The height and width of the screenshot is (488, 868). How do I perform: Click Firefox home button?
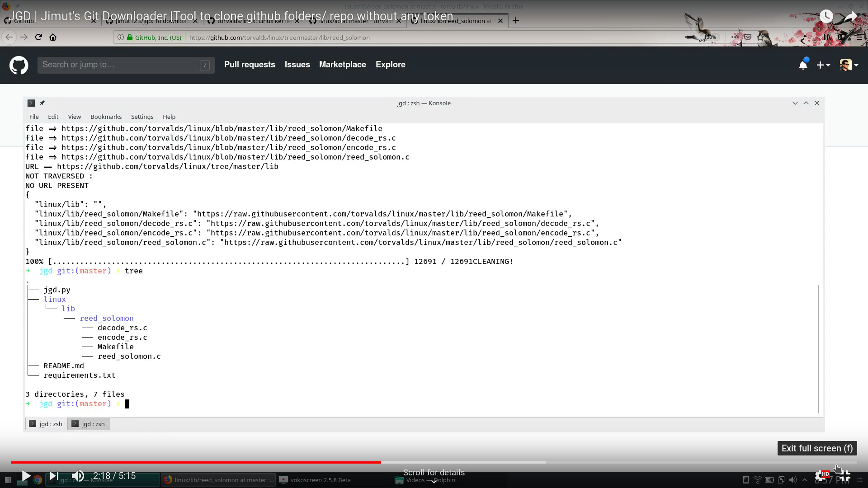tap(53, 38)
